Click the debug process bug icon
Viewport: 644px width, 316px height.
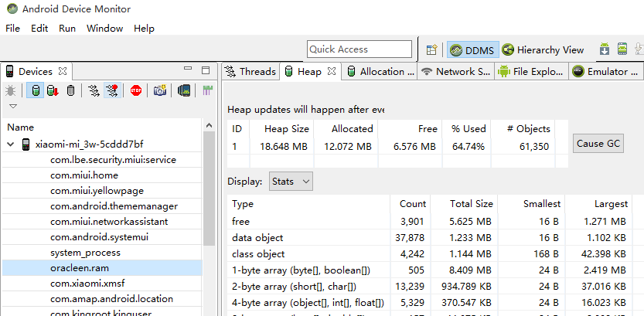[10, 90]
